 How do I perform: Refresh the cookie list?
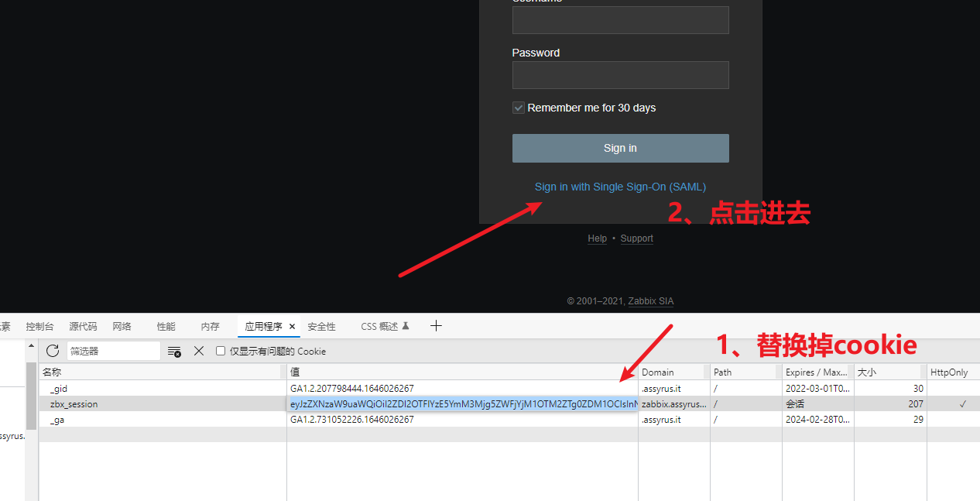pyautogui.click(x=53, y=351)
